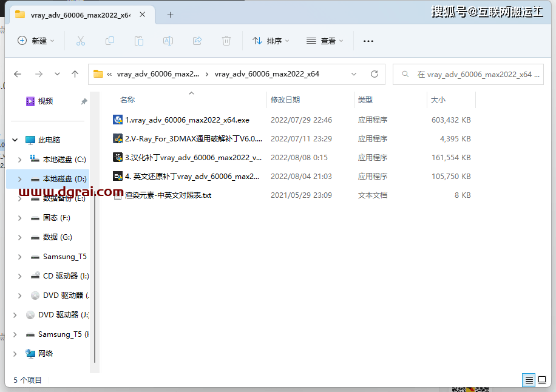Close the vray_adv_60006_max2022_x64 tab
This screenshot has width=556, height=392.
(142, 15)
